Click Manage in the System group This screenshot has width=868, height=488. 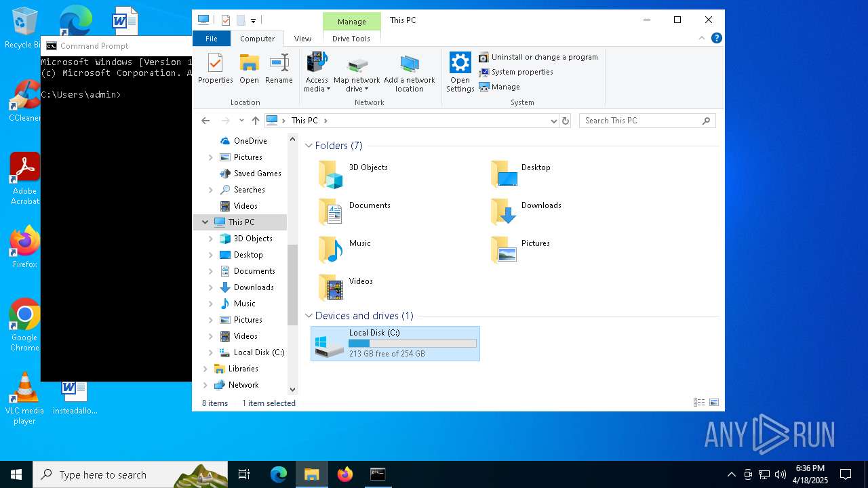(x=500, y=87)
